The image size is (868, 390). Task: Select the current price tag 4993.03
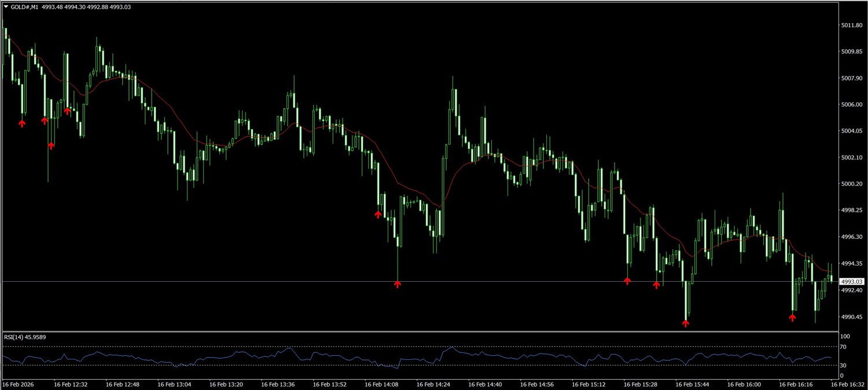click(851, 282)
